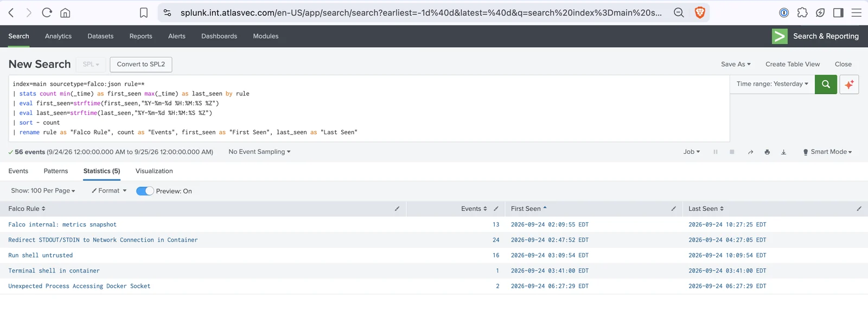Click Redirect STDOUT/STDIN to Network Connection rule

[x=103, y=240]
